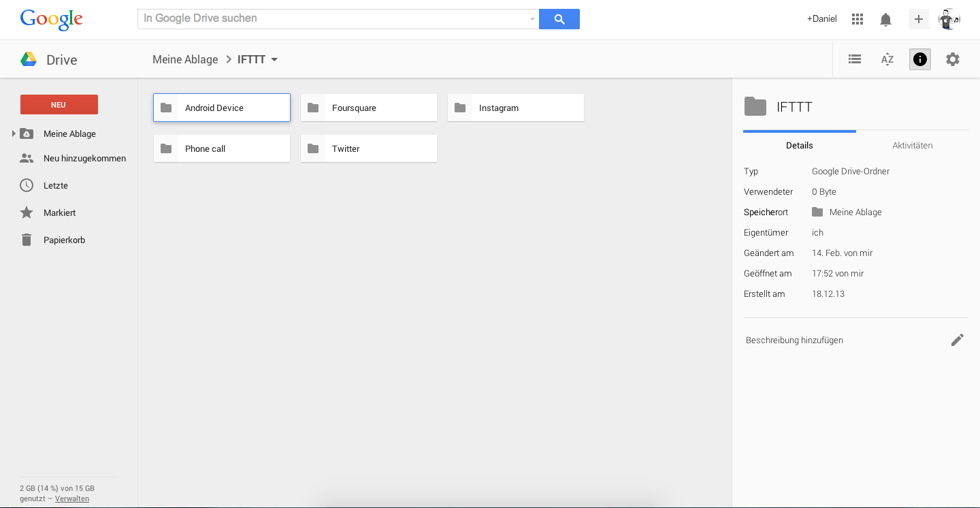Image resolution: width=980 pixels, height=508 pixels.
Task: Switch to the Aktivitäten tab
Action: [x=913, y=145]
